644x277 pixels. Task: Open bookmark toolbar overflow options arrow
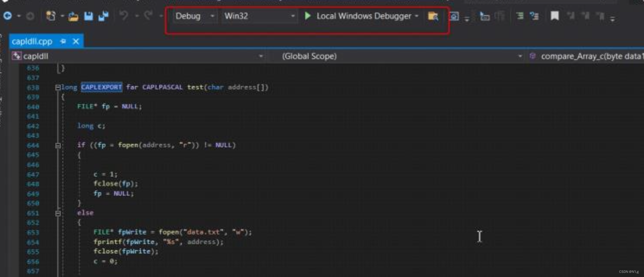point(612,19)
